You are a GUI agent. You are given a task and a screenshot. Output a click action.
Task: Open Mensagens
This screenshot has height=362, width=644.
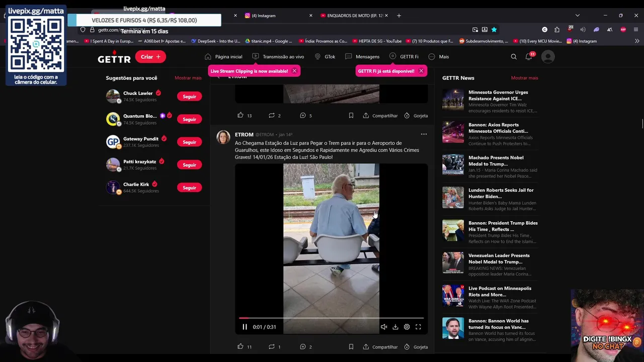pyautogui.click(x=362, y=57)
